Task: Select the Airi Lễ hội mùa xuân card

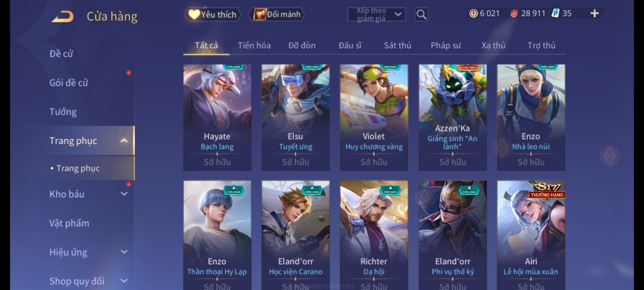Action: click(531, 235)
